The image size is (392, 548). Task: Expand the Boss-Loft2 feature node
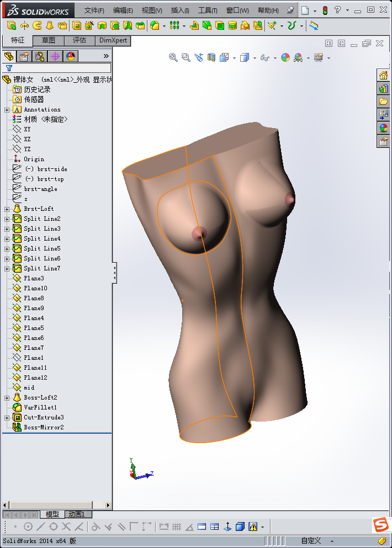(7, 398)
